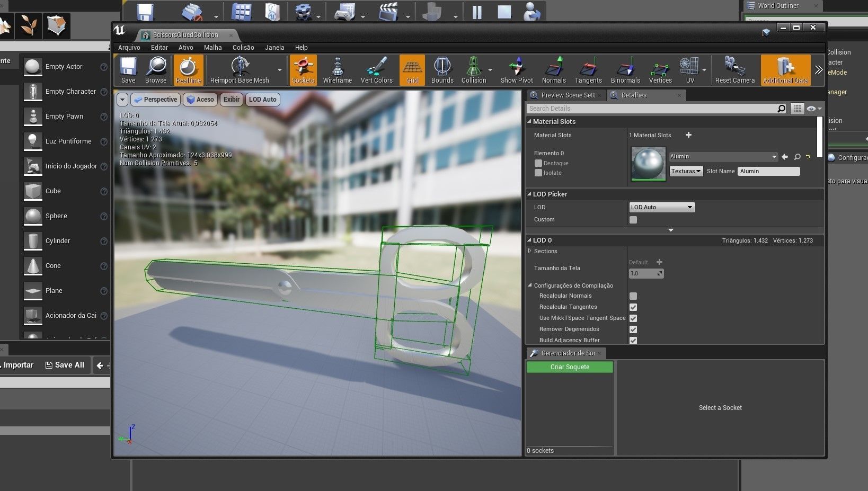Uncheck Recalcular Tangentes
The image size is (868, 491).
point(633,307)
